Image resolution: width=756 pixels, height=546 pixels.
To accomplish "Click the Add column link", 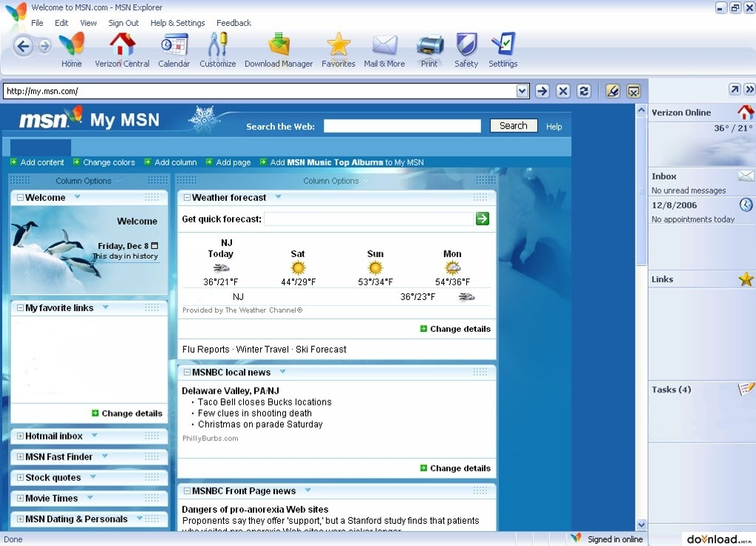I will (175, 163).
